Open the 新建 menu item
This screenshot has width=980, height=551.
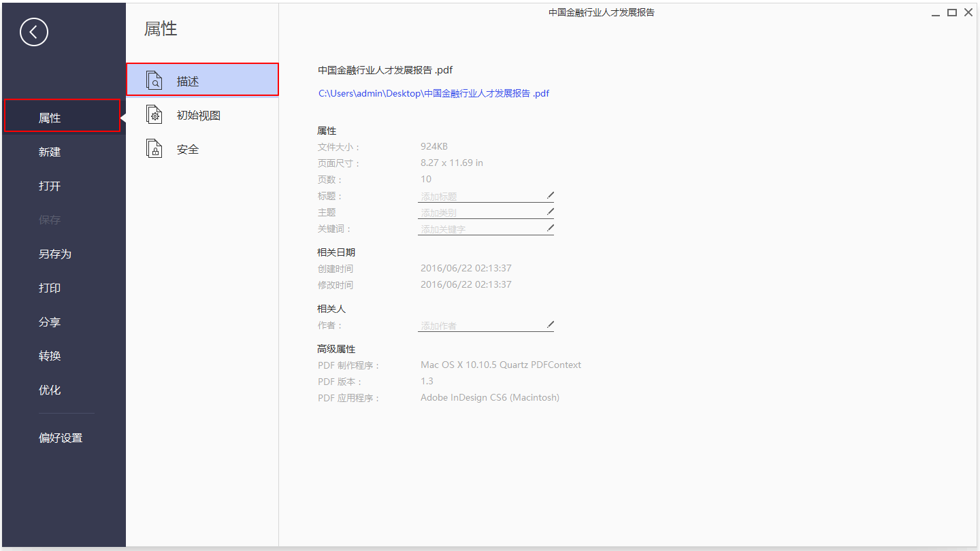tap(50, 152)
